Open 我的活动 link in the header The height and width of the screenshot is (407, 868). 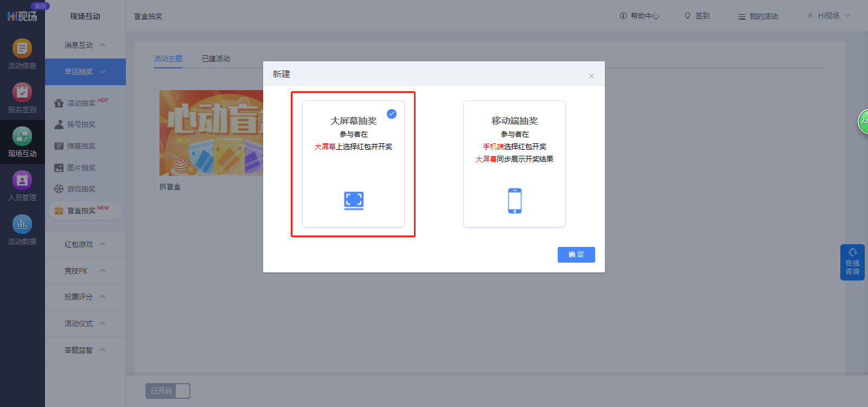click(758, 16)
